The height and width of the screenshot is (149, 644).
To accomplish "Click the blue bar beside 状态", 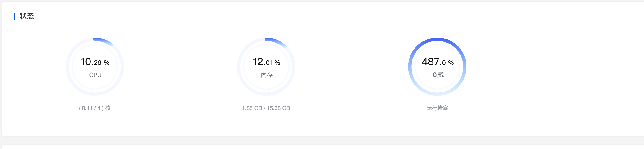I will [x=15, y=16].
